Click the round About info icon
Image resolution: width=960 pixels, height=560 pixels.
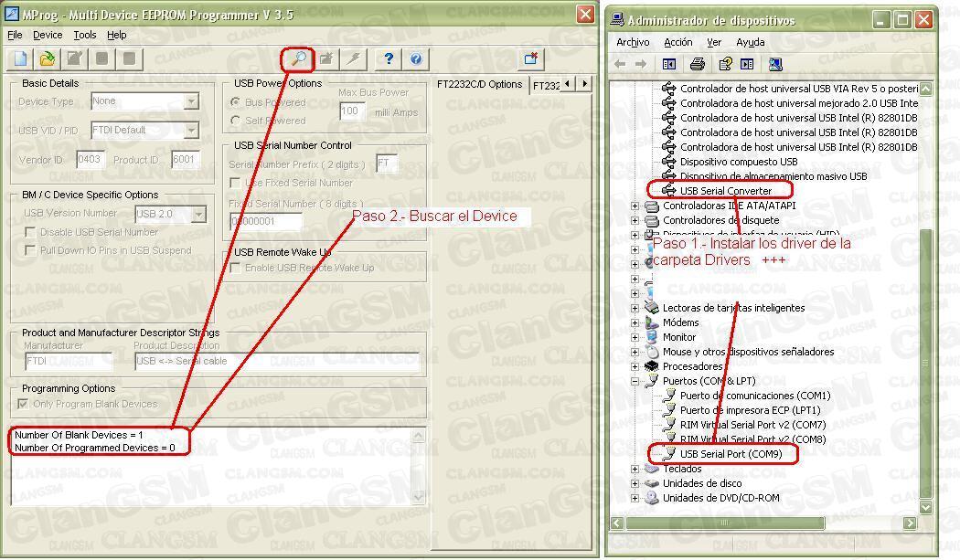pos(416,60)
